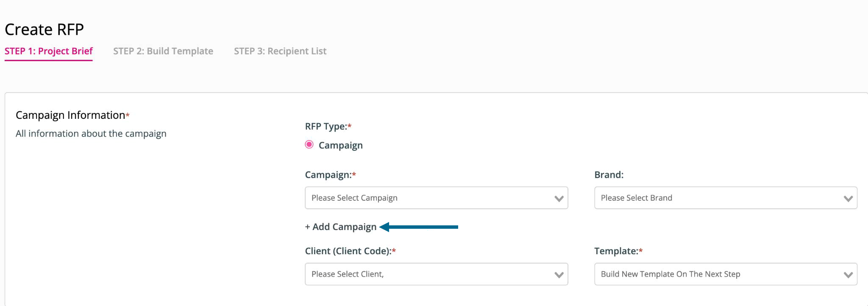The image size is (868, 306).
Task: Go to STEP 2: Build Template tab
Action: click(x=163, y=51)
